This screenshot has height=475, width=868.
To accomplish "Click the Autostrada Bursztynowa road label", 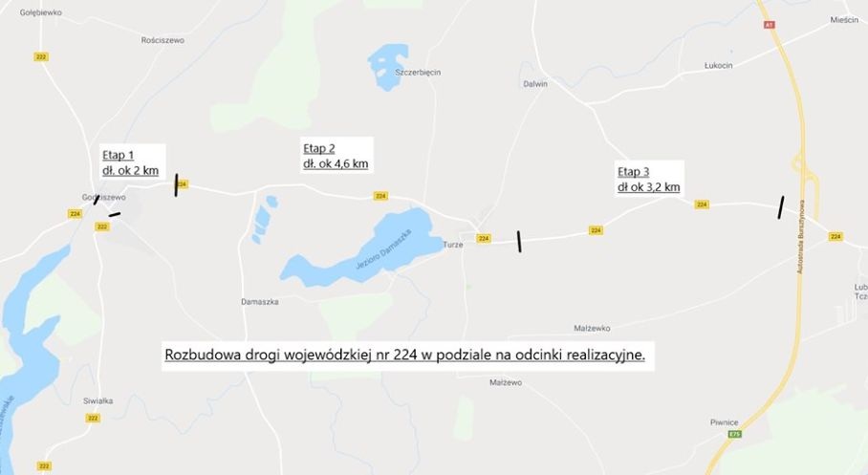I will [x=802, y=237].
